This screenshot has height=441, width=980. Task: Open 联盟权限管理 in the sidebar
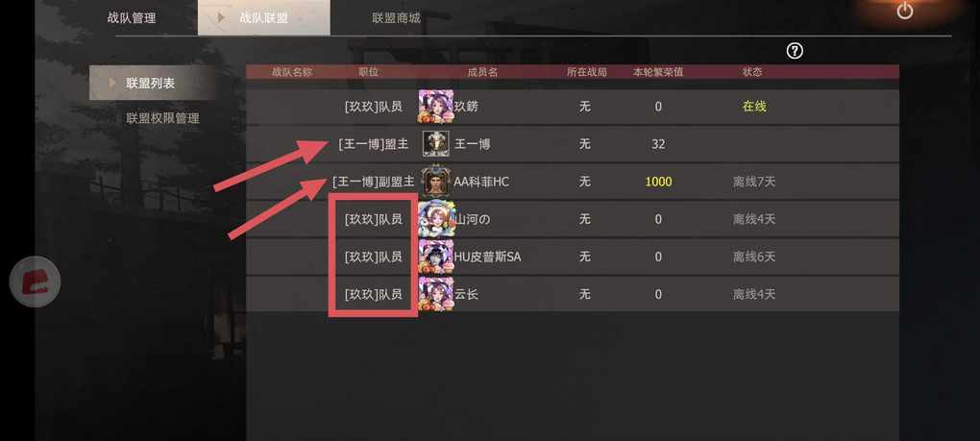tap(162, 118)
